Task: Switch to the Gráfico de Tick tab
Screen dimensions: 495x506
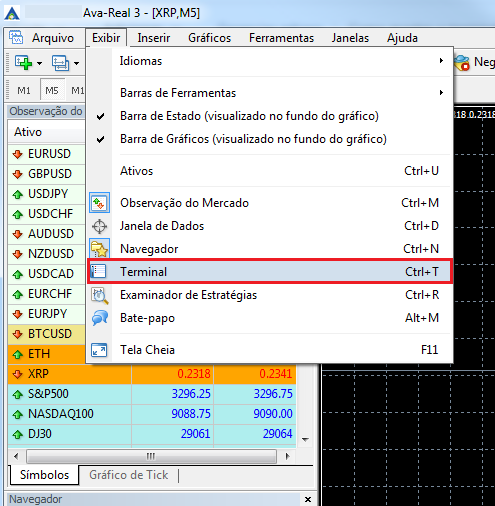Action: (x=128, y=475)
